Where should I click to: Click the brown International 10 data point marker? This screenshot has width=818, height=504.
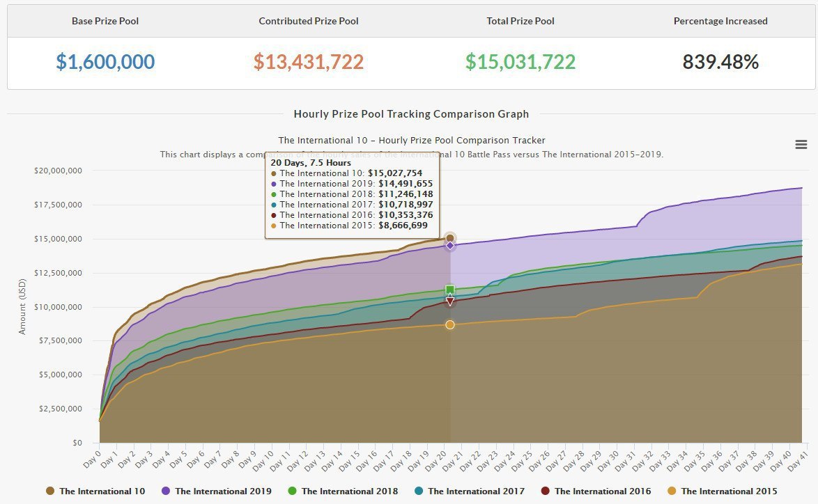[450, 238]
